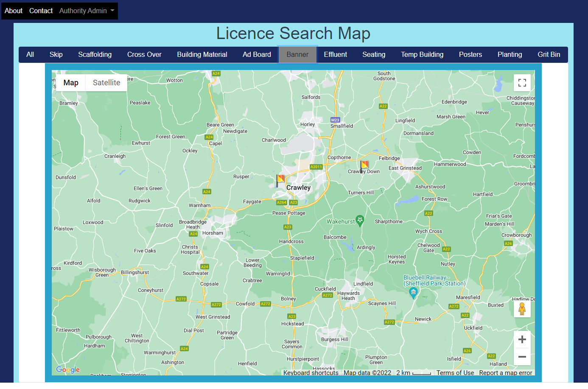Click Report a map error
Screen dimensions: 588x389
point(505,373)
